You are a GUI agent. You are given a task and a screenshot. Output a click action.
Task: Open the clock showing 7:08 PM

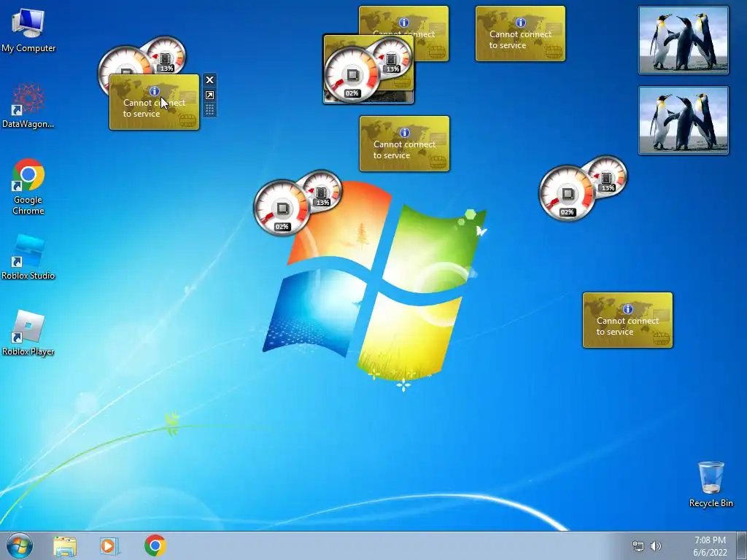[x=710, y=546]
